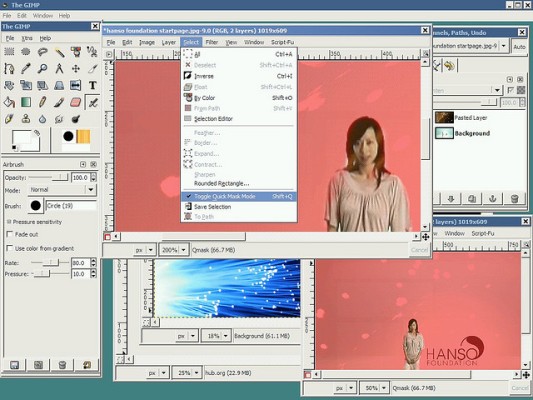Enable Use color from gradient checkbox

pos(10,248)
